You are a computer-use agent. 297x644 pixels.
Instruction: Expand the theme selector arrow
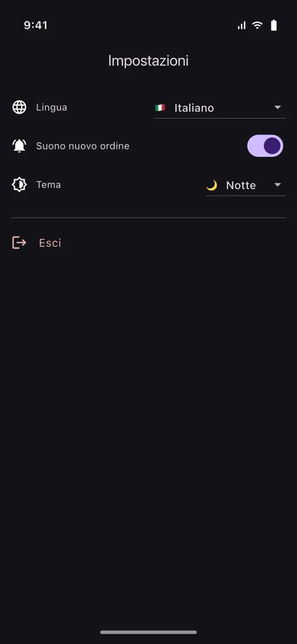(278, 185)
